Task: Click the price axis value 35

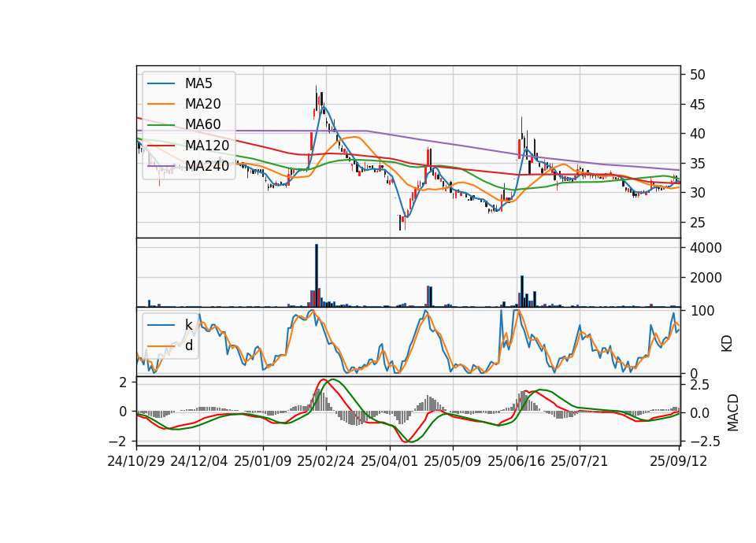Action: (x=697, y=164)
